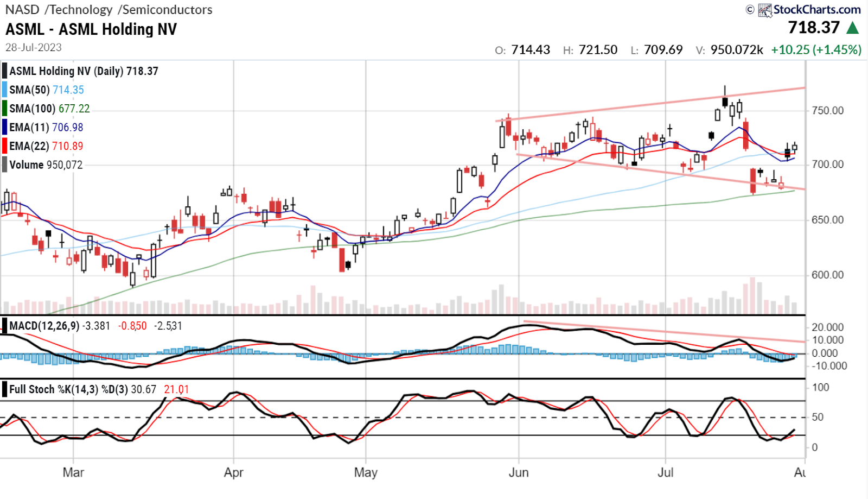Click the green up-arrow price change indicator
The image size is (868, 499).
(853, 28)
